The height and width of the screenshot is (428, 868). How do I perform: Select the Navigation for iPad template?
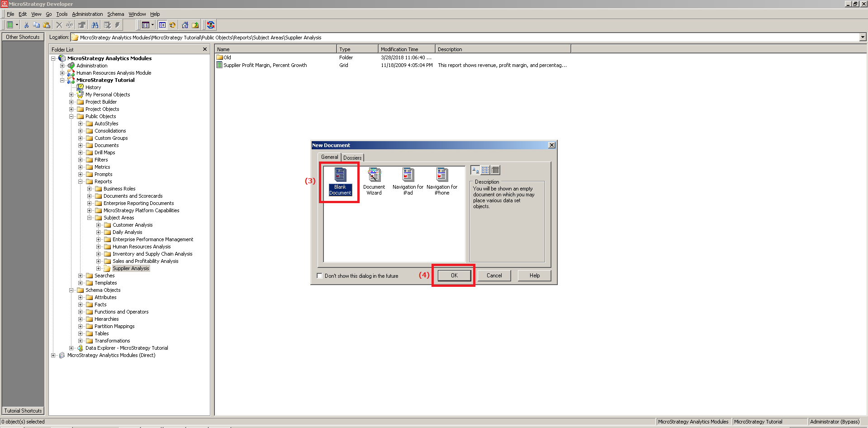(x=408, y=181)
